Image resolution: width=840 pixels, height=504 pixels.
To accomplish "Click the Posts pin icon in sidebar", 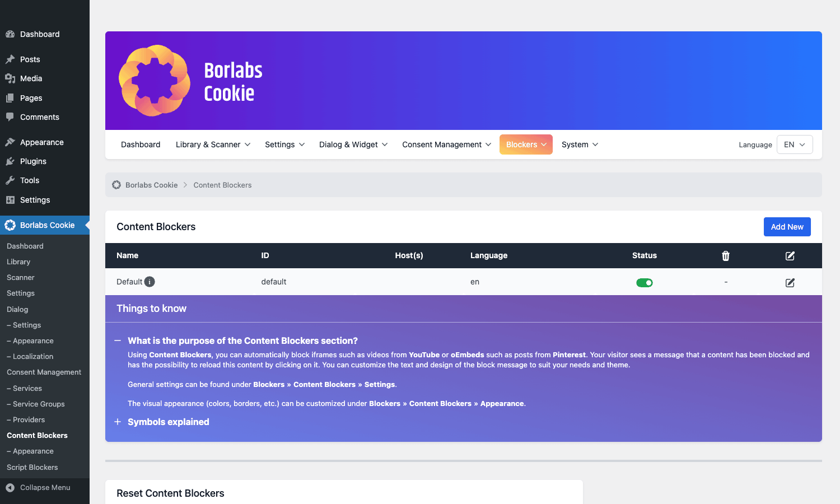I will (x=10, y=59).
